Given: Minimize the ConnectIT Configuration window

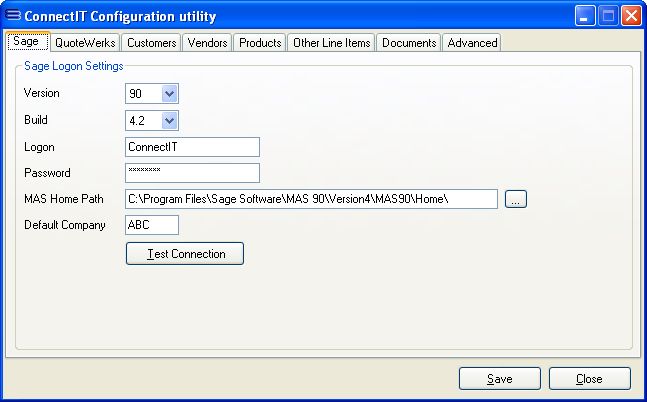Looking at the screenshot, I should (585, 16).
